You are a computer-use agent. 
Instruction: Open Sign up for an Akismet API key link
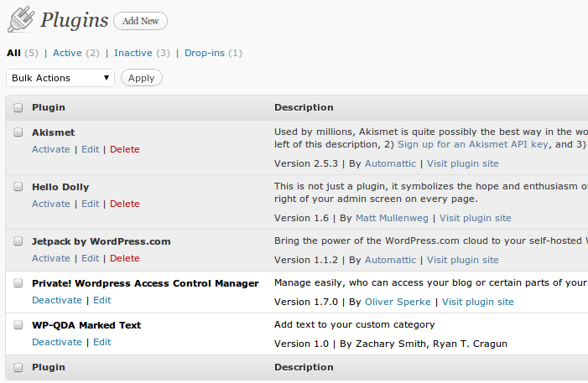(473, 144)
